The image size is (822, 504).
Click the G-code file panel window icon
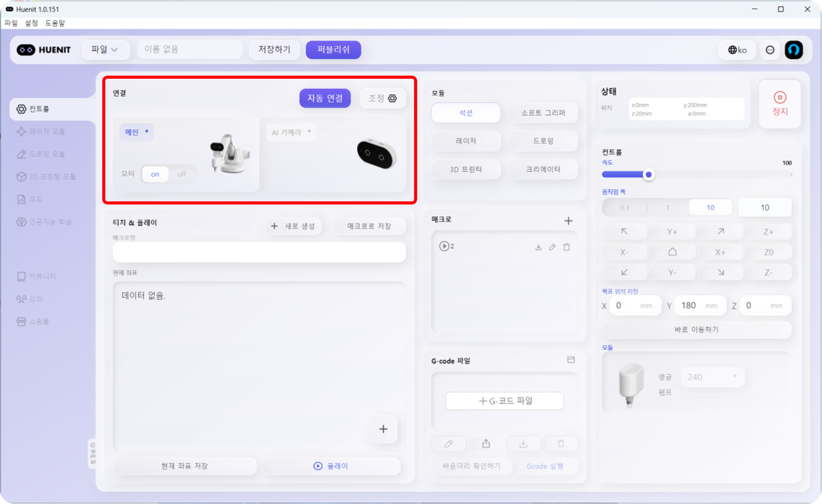[x=571, y=360]
